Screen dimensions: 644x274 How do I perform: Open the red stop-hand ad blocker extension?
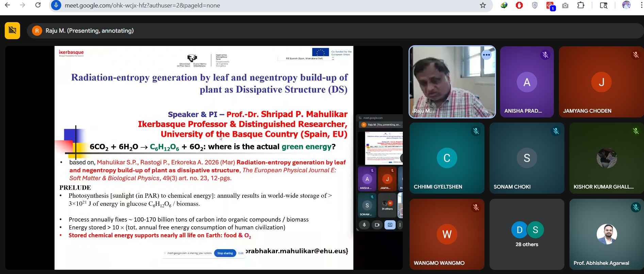519,5
